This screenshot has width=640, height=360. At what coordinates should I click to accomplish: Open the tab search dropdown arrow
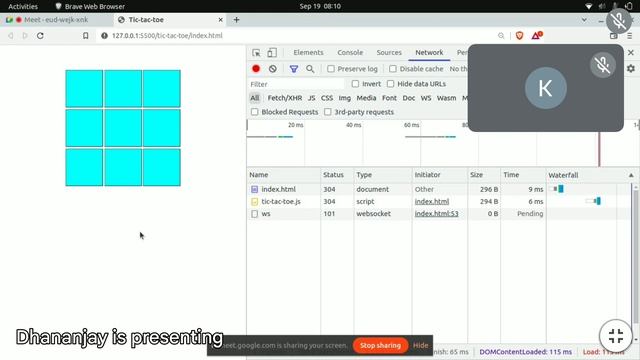584,20
